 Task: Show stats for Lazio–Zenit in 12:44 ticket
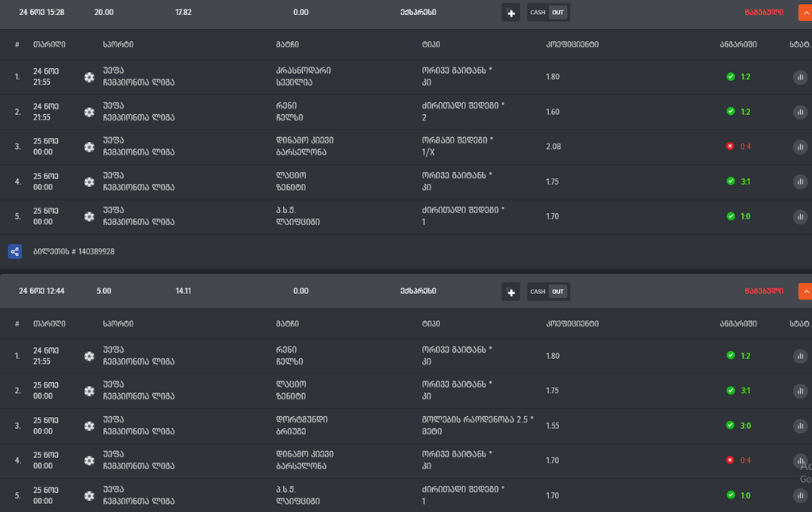coord(800,391)
